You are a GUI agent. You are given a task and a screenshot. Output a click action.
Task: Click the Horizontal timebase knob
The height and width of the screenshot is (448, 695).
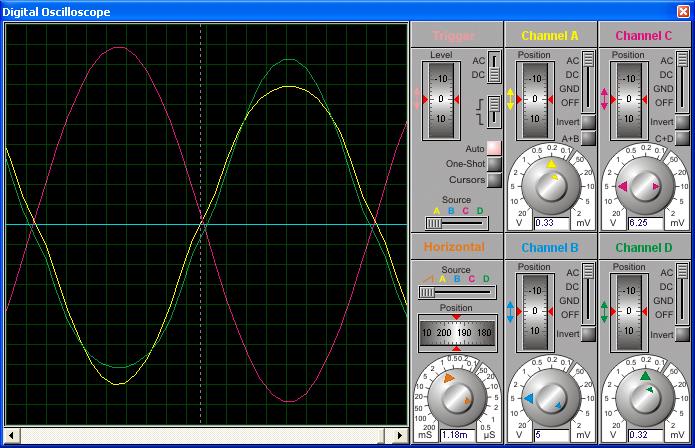[457, 399]
